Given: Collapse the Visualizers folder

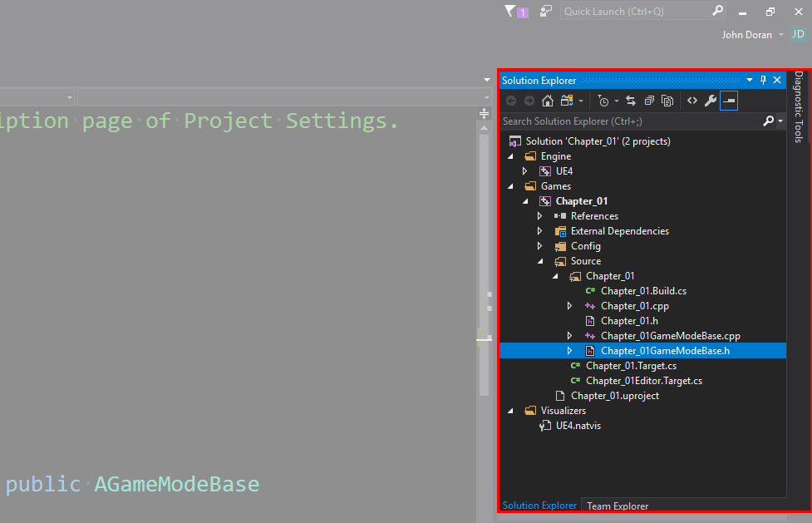Looking at the screenshot, I should pos(510,411).
